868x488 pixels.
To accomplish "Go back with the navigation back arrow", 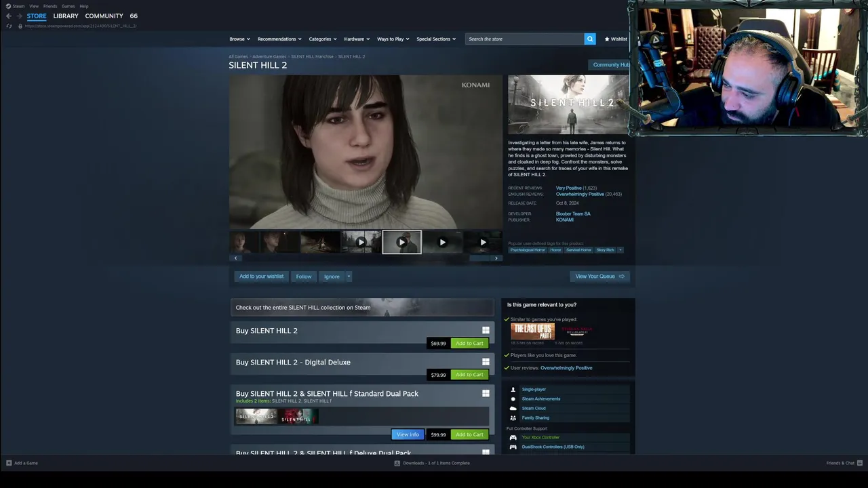I will click(9, 16).
